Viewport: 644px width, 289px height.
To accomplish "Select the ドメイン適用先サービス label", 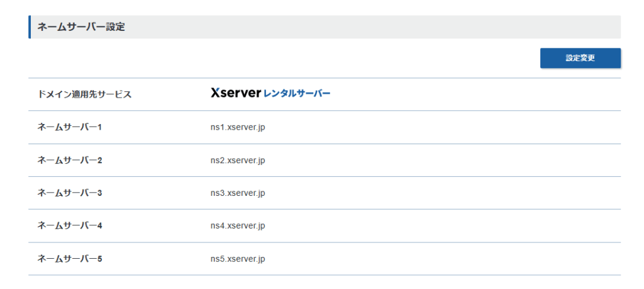I will tap(85, 94).
